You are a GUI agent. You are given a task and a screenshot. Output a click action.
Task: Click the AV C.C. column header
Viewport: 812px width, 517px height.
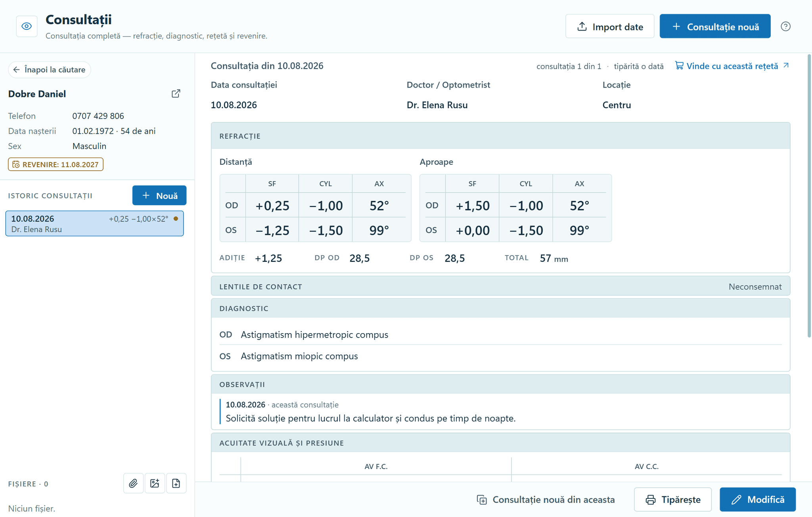pyautogui.click(x=647, y=467)
